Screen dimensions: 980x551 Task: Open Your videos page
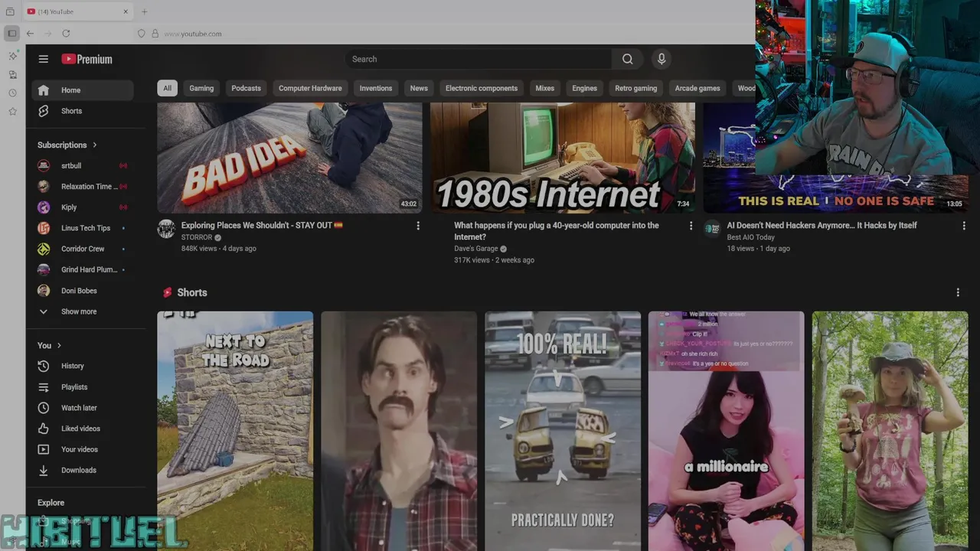pyautogui.click(x=83, y=449)
